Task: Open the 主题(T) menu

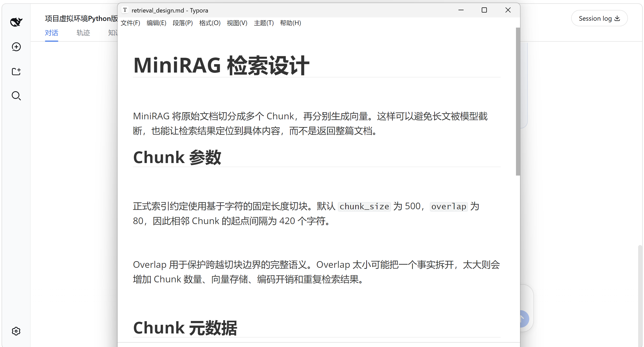Action: click(x=264, y=23)
